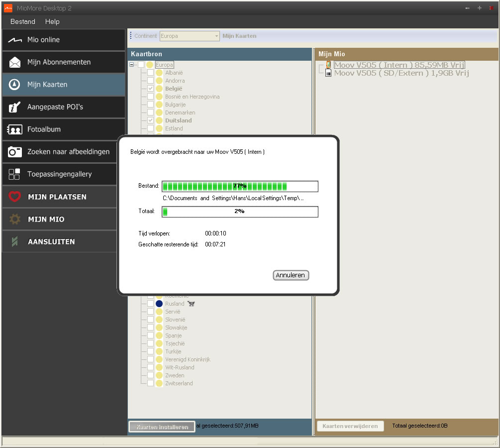This screenshot has height=448, width=500.
Task: Click the shopping cart icon beside Rusland
Action: tap(192, 304)
